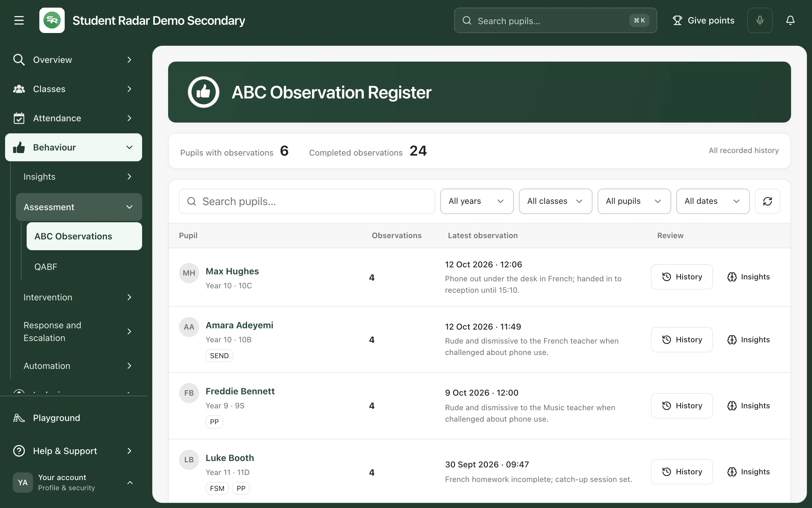Click the Classes people icon
Image resolution: width=812 pixels, height=508 pixels.
point(19,89)
